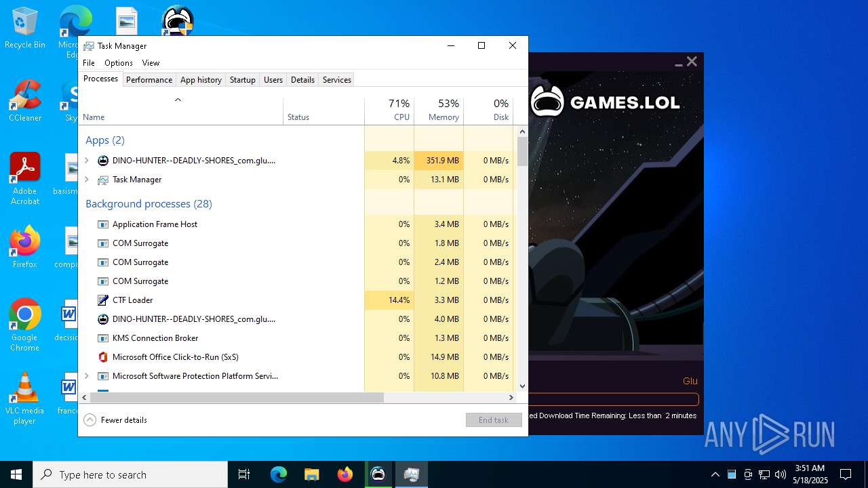Select the CTF Loader 14.4% CPU cell
The image size is (868, 488).
pyautogui.click(x=389, y=300)
